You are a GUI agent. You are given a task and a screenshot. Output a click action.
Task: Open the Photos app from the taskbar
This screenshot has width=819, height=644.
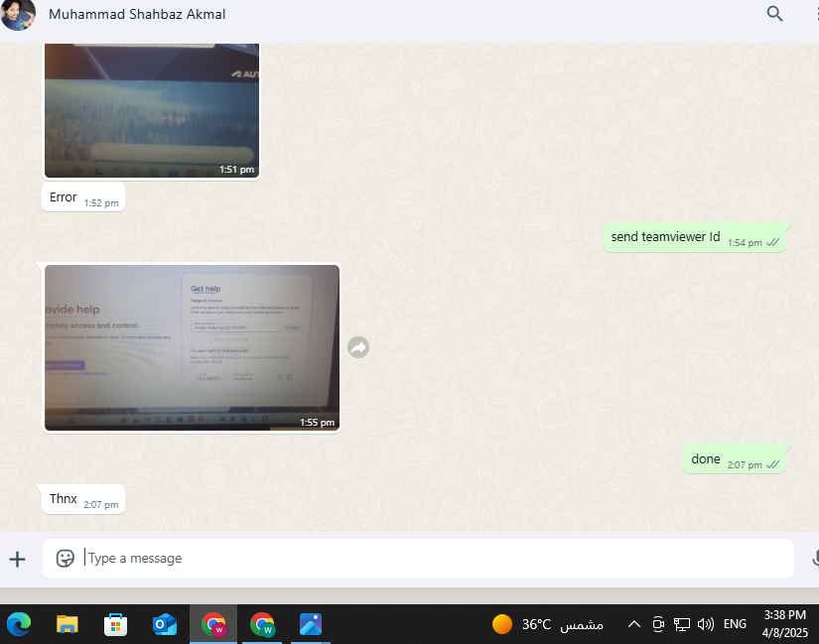[x=311, y=624]
